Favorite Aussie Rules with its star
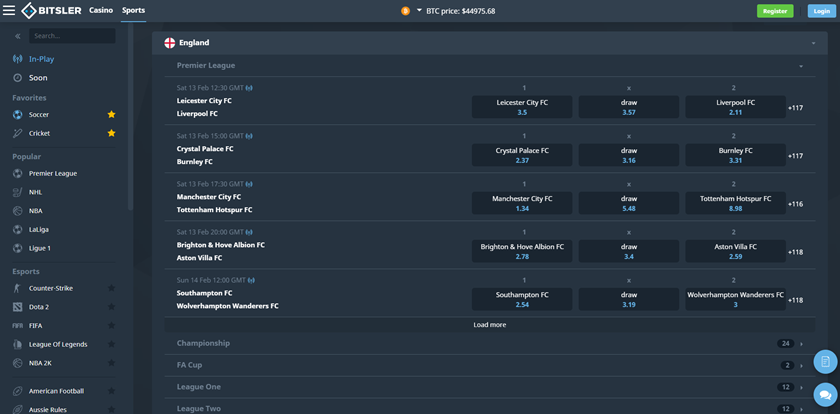Image resolution: width=840 pixels, height=414 pixels. tap(111, 410)
